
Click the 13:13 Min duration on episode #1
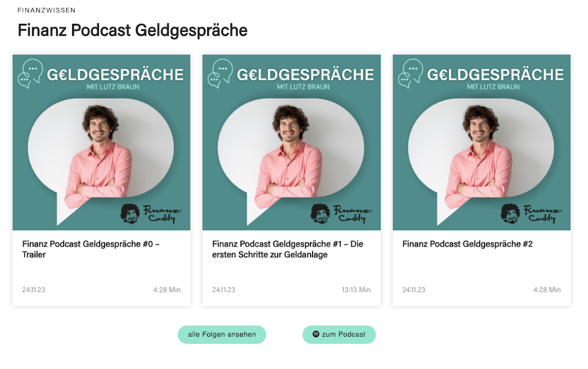[x=356, y=290]
